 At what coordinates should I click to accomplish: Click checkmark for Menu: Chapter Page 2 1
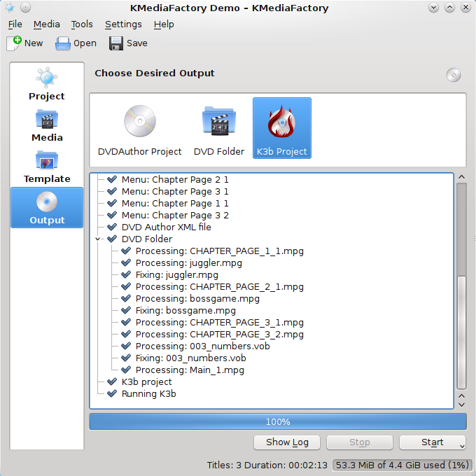click(x=112, y=179)
